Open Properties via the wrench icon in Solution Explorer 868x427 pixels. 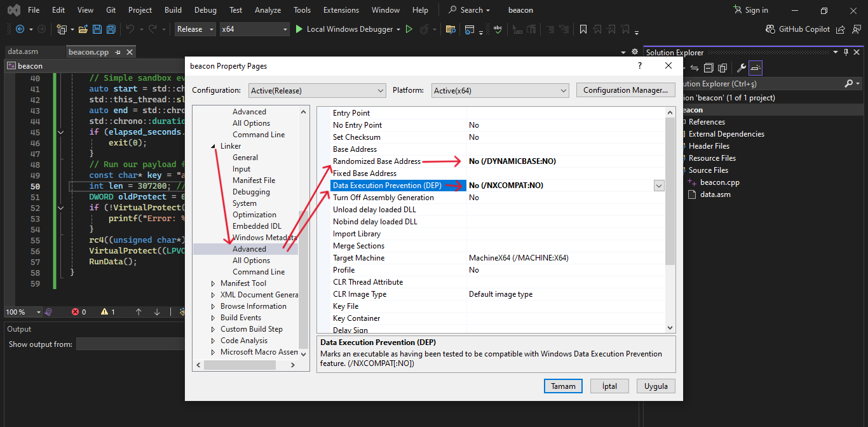point(741,68)
